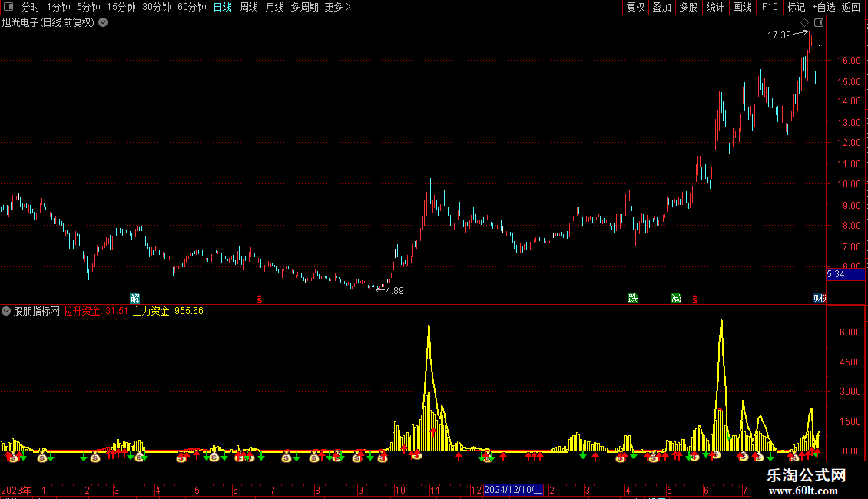Open the 统计 statistics tool

tap(715, 7)
